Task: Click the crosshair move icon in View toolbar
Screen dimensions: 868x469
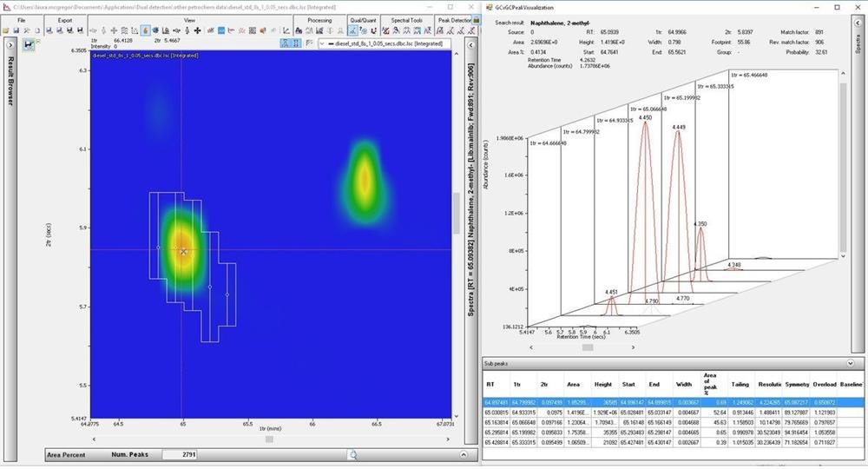Action: click(198, 30)
